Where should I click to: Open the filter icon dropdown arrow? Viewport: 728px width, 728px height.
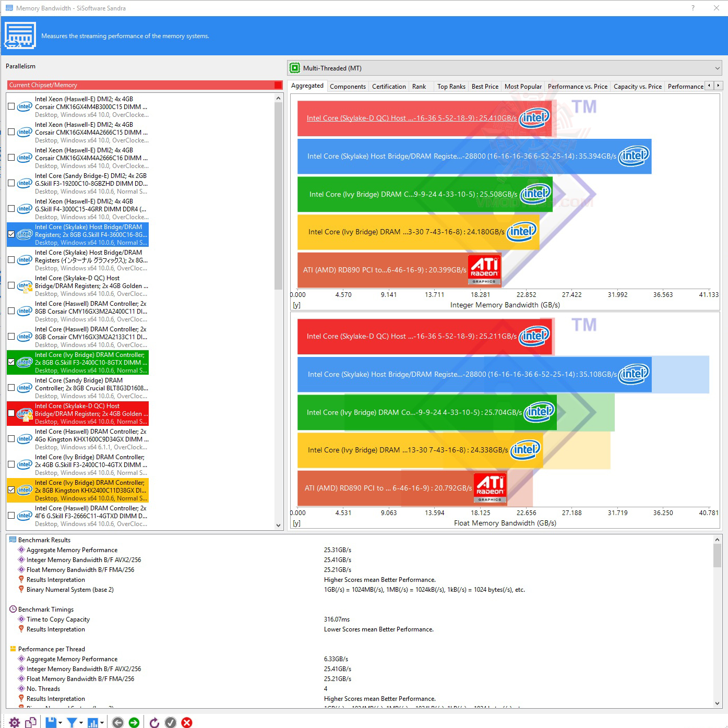[x=81, y=723]
